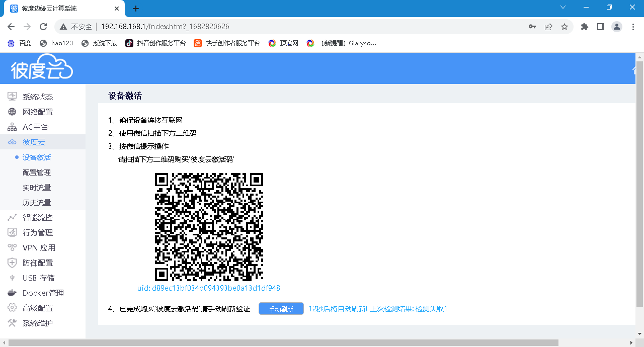This screenshot has height=347, width=644.
Task: Open 顶渲网 bookmark
Action: (284, 43)
